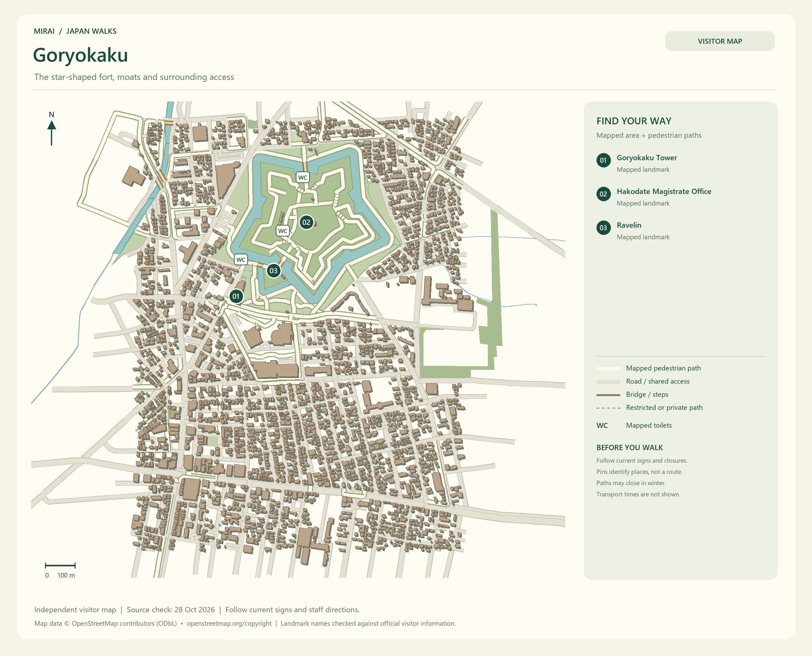Click the BEFORE YOU WALK heading

pyautogui.click(x=630, y=448)
